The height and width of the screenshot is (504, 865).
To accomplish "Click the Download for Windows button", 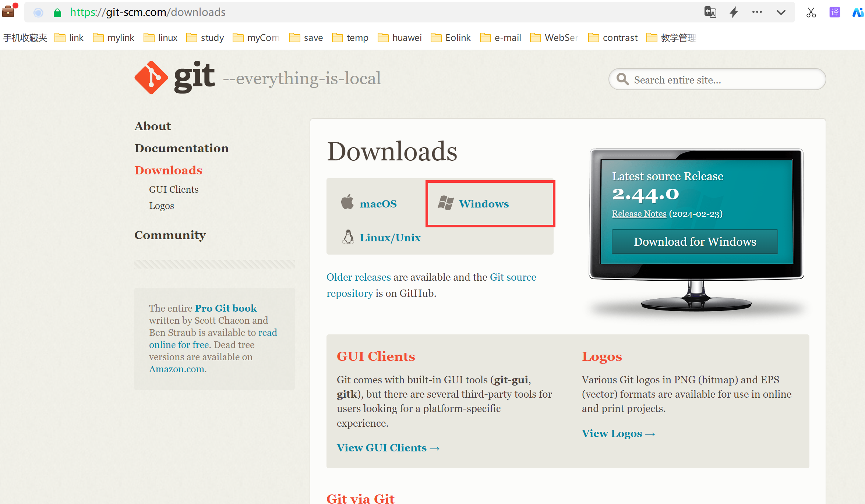I will (x=695, y=241).
